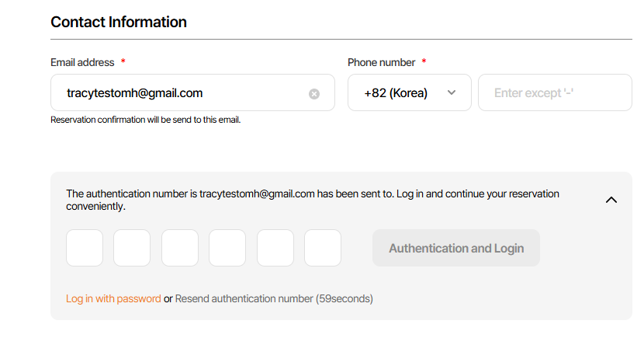Focus the phone number input field
The width and height of the screenshot is (644, 338).
tap(555, 93)
